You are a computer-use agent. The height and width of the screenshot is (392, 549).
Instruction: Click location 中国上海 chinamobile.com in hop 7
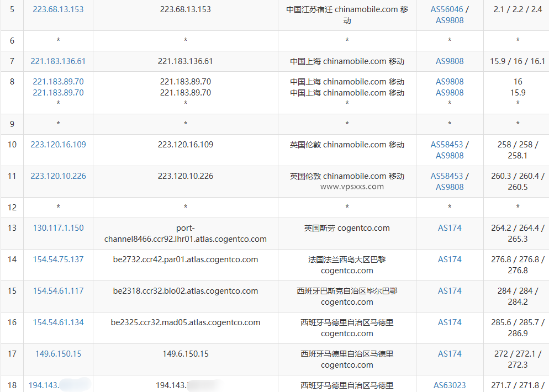[338, 61]
